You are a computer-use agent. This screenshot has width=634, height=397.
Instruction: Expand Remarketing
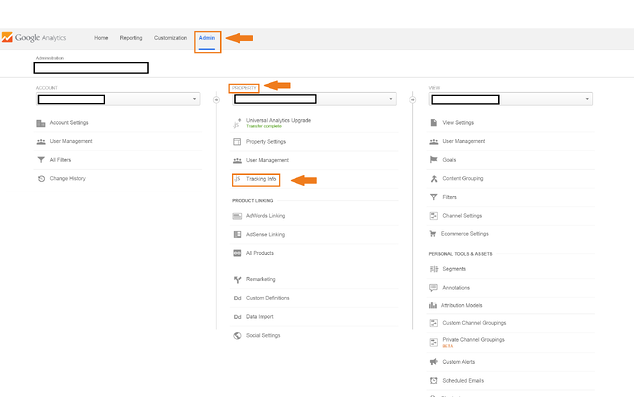tap(260, 279)
